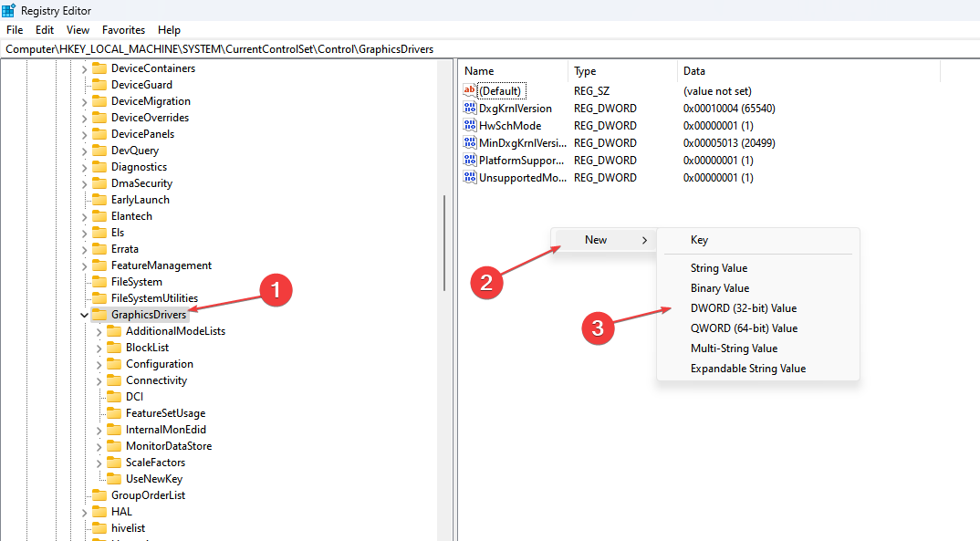The image size is (980, 541).
Task: Expand the MonitorDataStore key
Action: [99, 446]
